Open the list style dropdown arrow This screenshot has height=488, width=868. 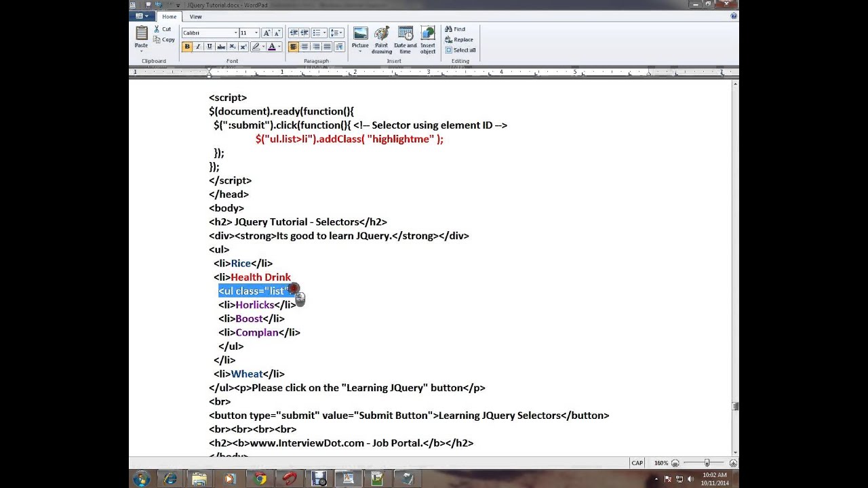pyautogui.click(x=325, y=33)
